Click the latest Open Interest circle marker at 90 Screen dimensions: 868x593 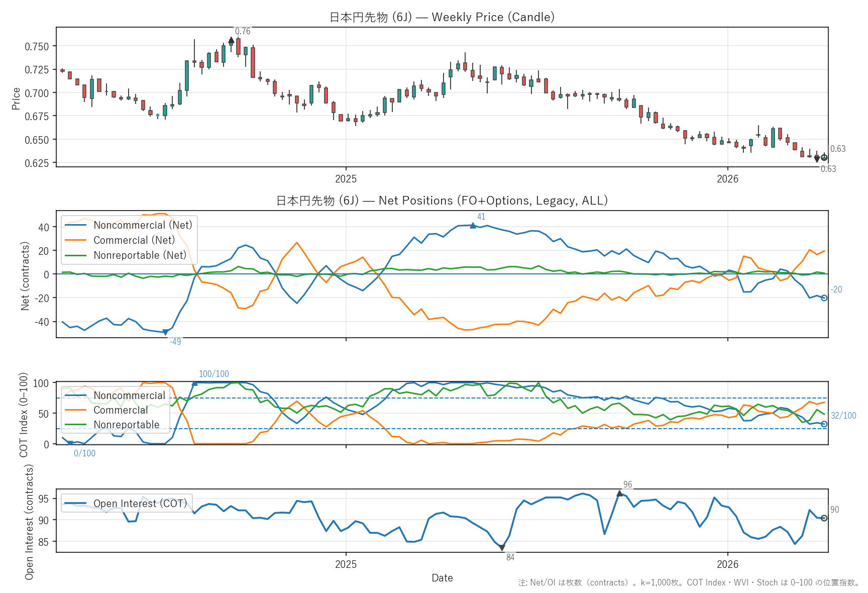tap(824, 518)
